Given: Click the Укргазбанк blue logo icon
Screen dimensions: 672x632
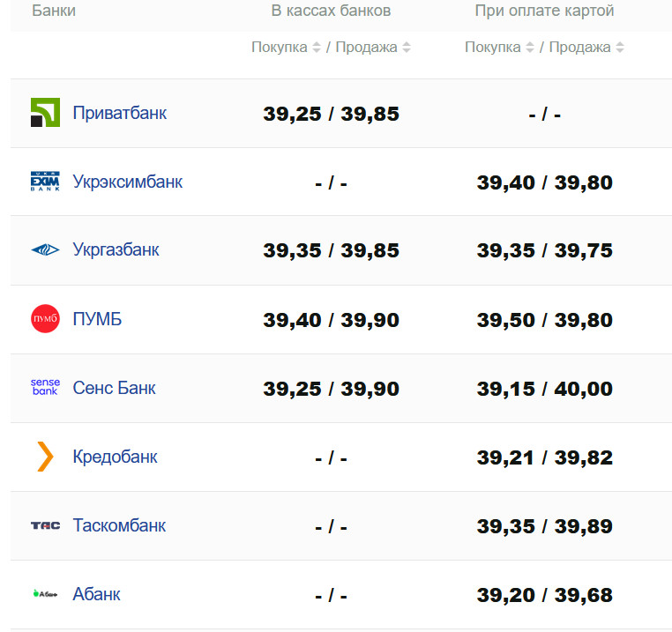Looking at the screenshot, I should pyautogui.click(x=45, y=250).
